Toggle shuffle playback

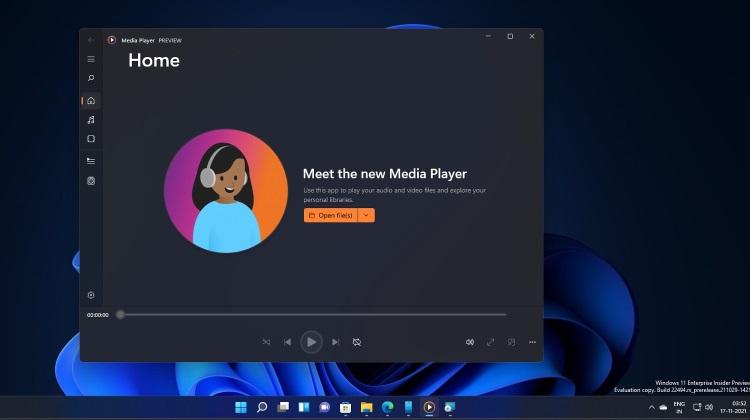pyautogui.click(x=266, y=342)
